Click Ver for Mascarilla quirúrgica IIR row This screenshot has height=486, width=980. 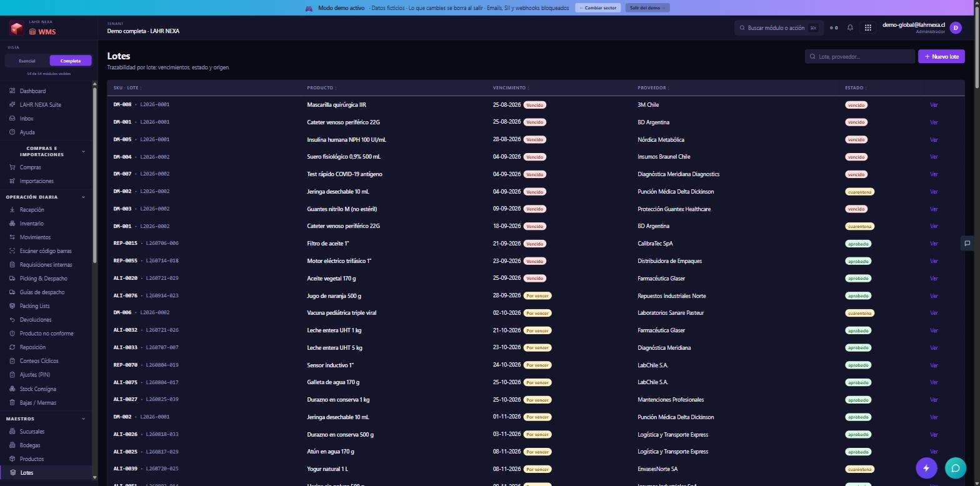click(x=934, y=105)
